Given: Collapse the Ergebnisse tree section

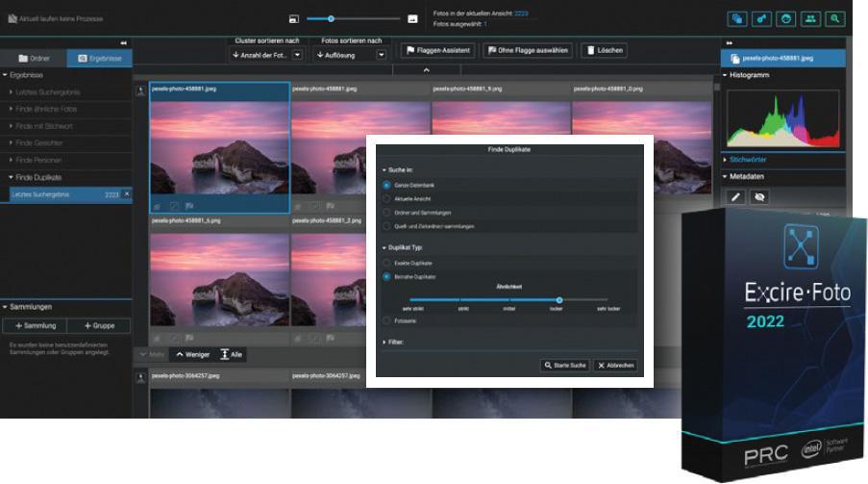Looking at the screenshot, I should click(5, 75).
